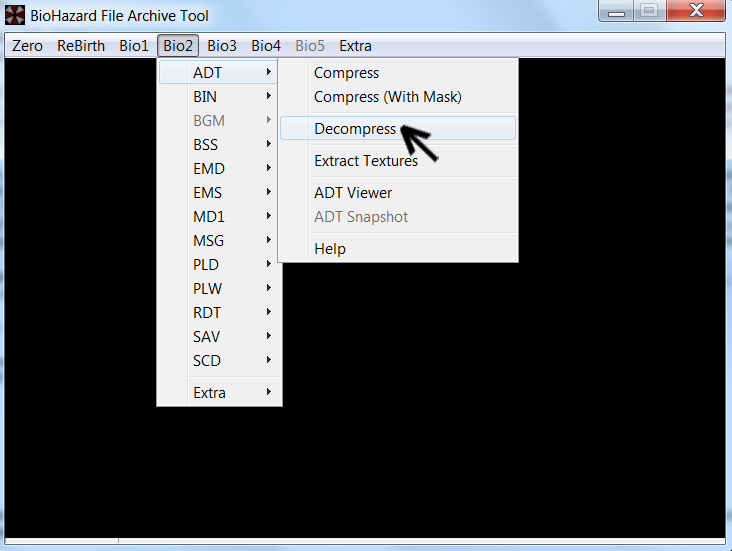This screenshot has height=551, width=732.
Task: Expand the SCD submenu
Action: (219, 361)
